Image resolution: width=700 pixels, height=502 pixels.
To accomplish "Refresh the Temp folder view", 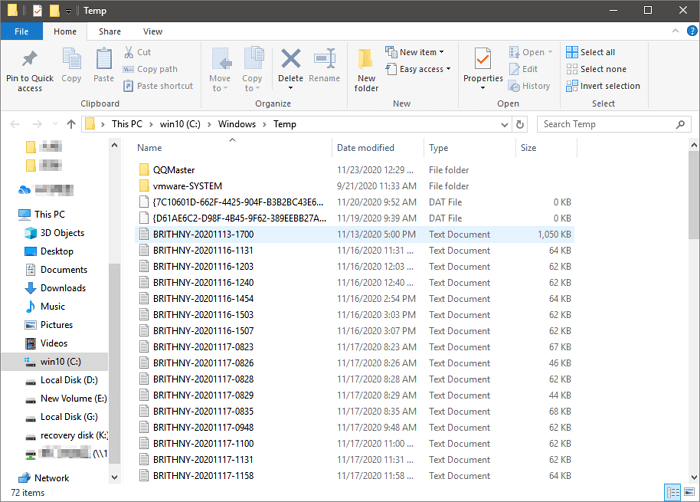I will pyautogui.click(x=522, y=124).
